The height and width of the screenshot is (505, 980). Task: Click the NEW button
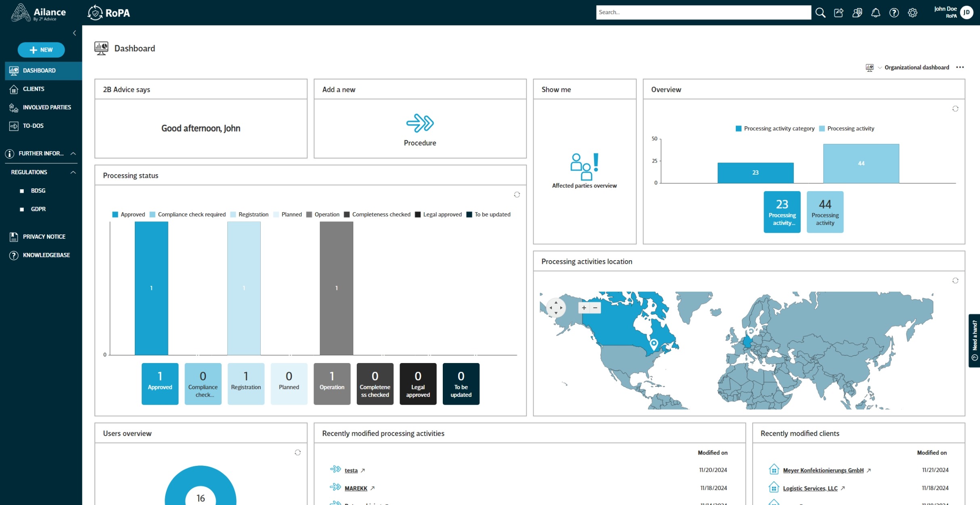point(41,50)
